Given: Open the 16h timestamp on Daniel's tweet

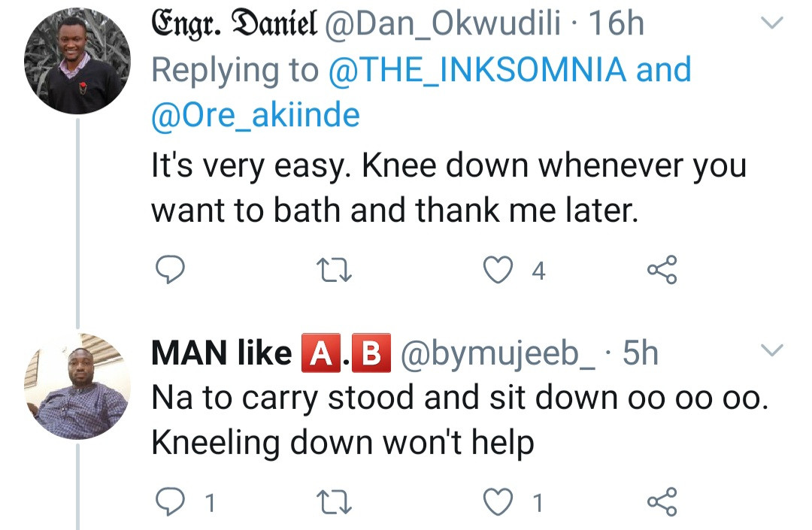Looking at the screenshot, I should (617, 24).
